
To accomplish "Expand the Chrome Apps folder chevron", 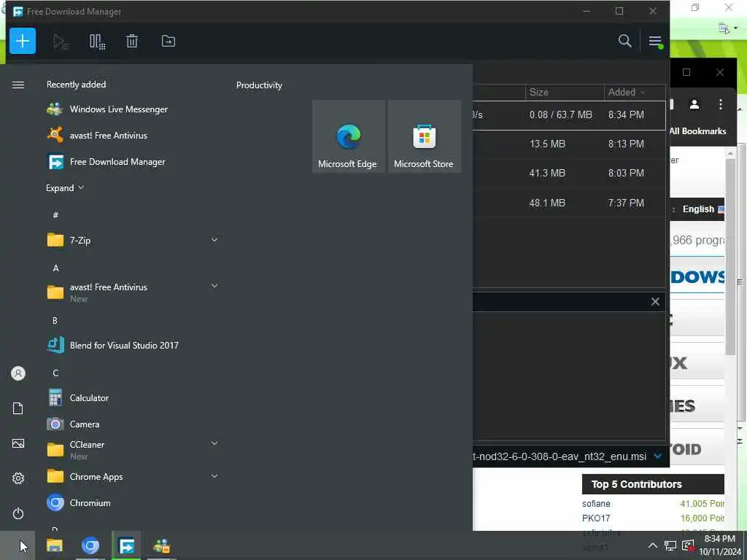I will [214, 476].
